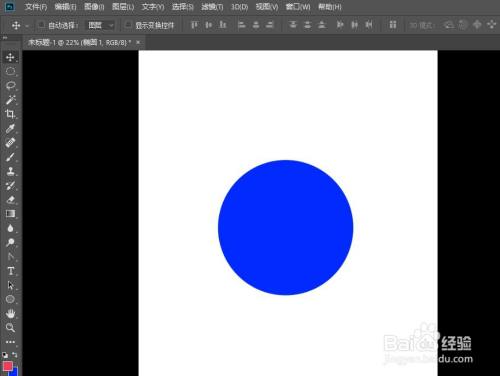This screenshot has height=376, width=500.
Task: Click the 3D roll mode icon
Action: tap(463, 25)
